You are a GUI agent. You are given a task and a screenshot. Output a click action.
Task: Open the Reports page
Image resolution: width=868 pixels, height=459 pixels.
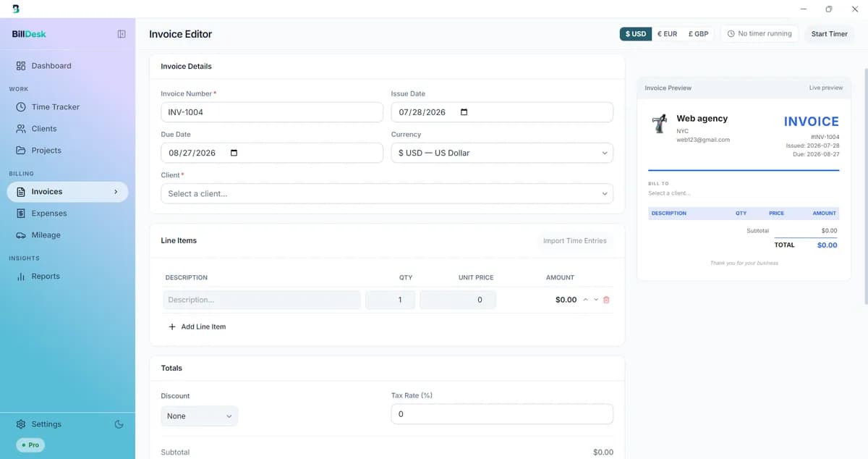67,277
